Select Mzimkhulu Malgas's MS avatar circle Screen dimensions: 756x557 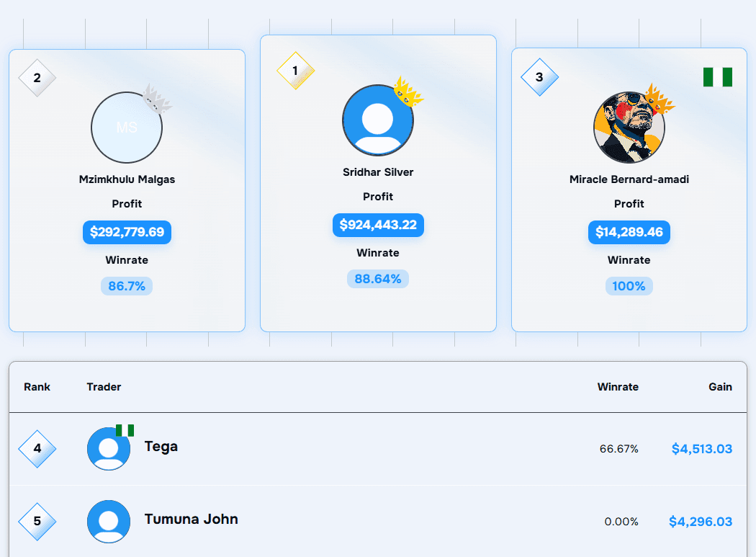pyautogui.click(x=127, y=128)
